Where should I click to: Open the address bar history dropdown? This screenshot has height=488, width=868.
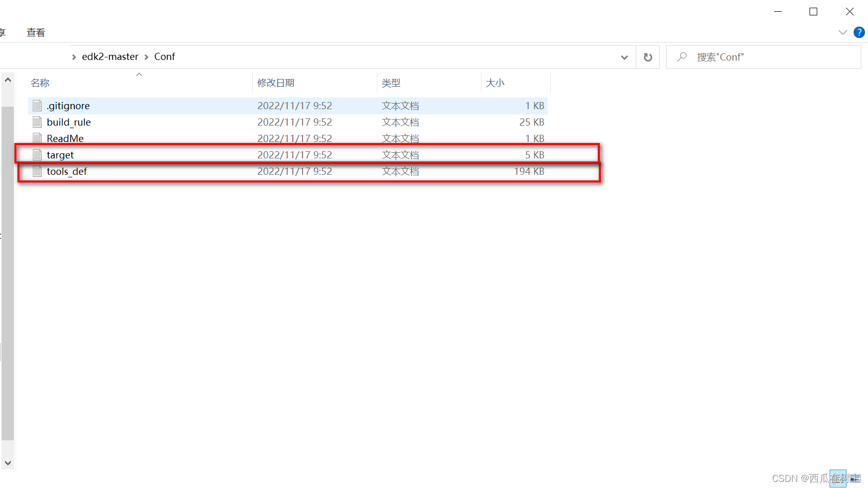tap(624, 57)
